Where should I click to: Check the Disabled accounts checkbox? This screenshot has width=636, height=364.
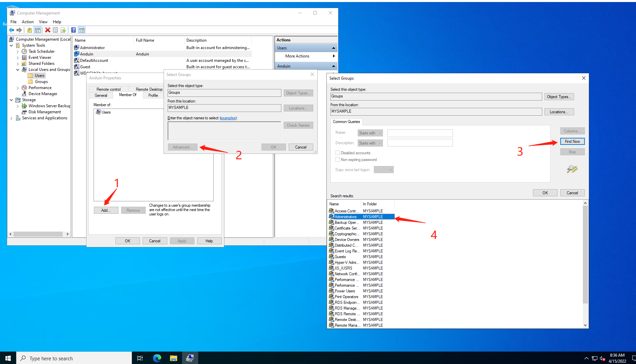pos(338,153)
